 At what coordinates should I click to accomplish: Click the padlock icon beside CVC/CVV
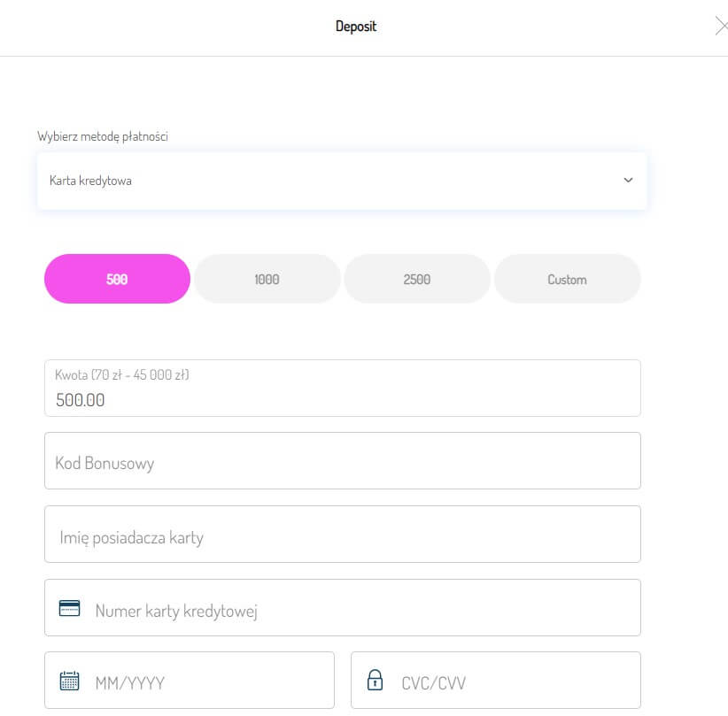pyautogui.click(x=375, y=680)
